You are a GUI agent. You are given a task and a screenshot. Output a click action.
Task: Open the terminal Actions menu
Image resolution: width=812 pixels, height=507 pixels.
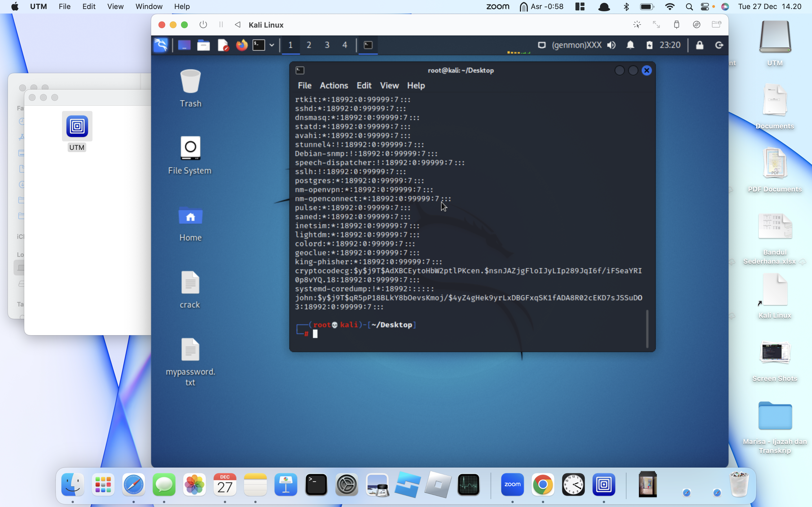333,85
